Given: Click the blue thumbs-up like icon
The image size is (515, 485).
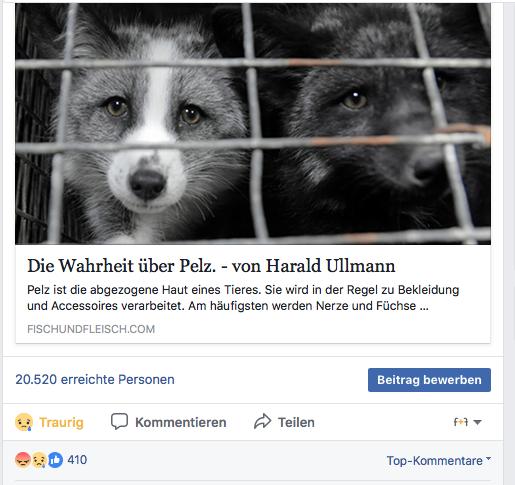Looking at the screenshot, I should point(55,460).
